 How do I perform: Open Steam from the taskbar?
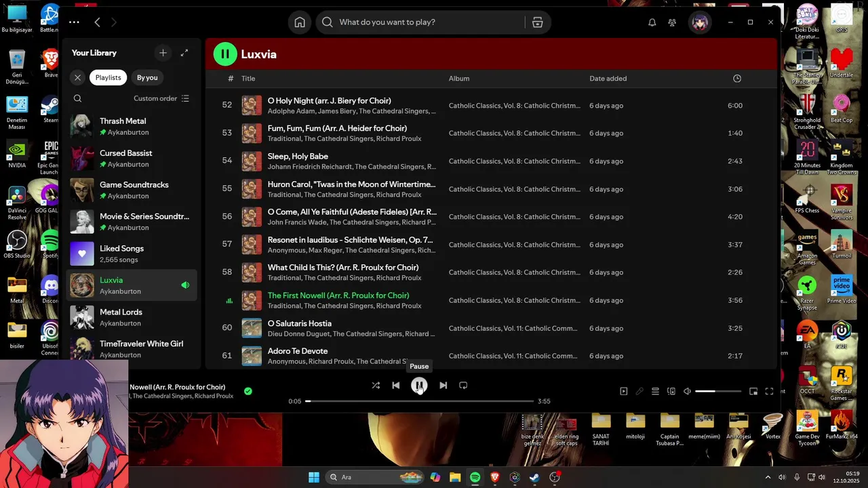[x=535, y=477]
